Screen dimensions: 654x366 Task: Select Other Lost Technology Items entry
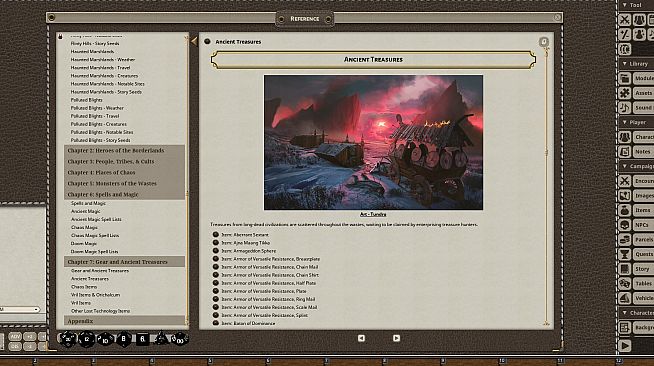(x=101, y=311)
